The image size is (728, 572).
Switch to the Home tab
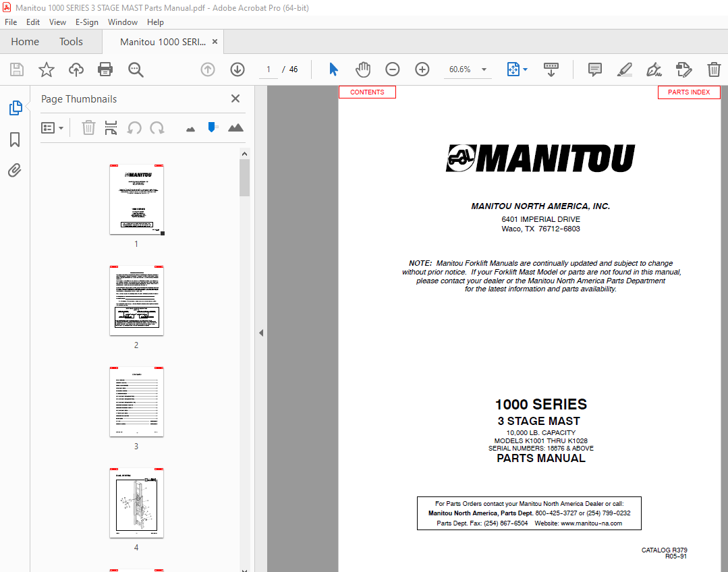[25, 42]
